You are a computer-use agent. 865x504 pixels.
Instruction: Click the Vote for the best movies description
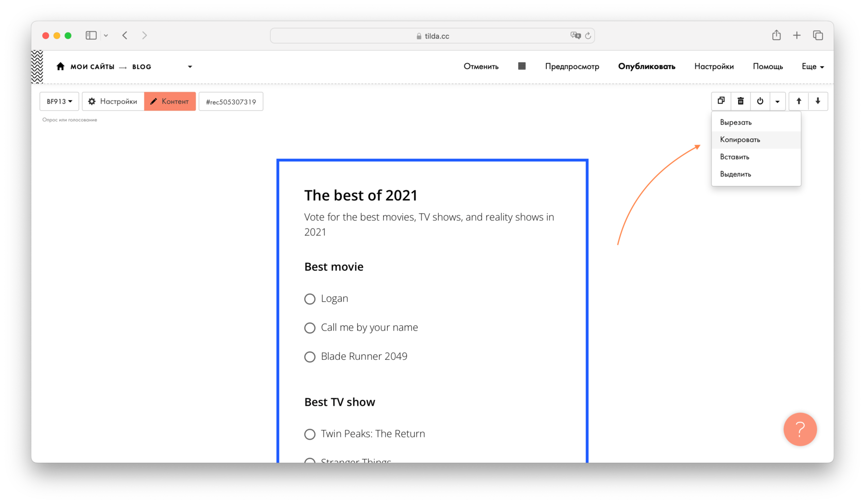pyautogui.click(x=429, y=224)
